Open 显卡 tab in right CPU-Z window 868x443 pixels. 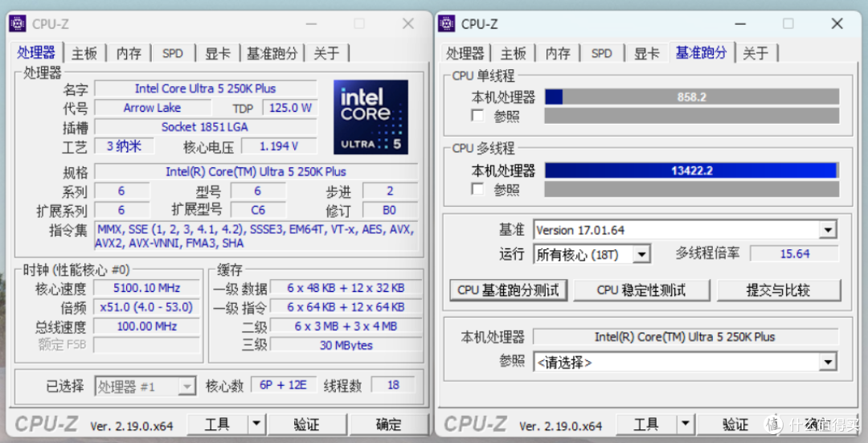pos(646,53)
